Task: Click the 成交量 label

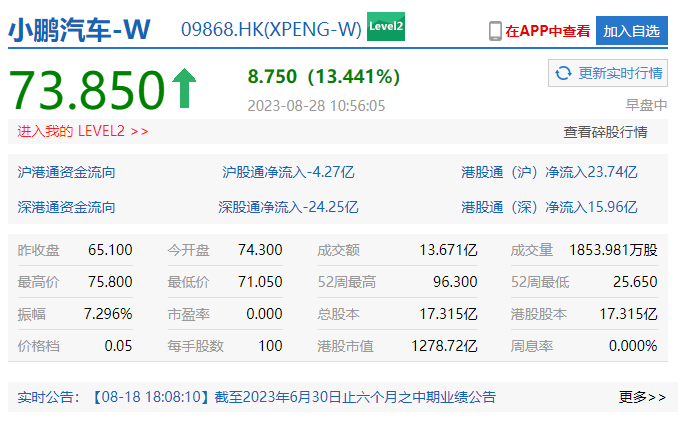Action: pos(532,250)
